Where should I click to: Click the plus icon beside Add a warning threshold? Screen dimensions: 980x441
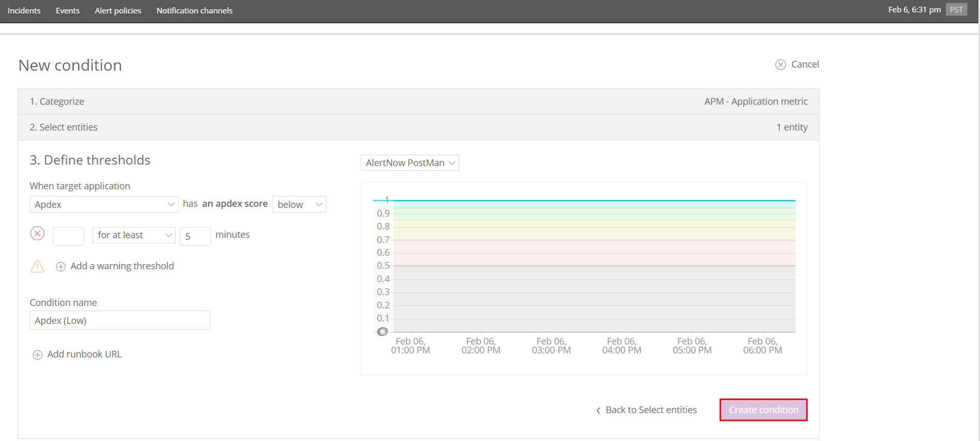coord(61,267)
